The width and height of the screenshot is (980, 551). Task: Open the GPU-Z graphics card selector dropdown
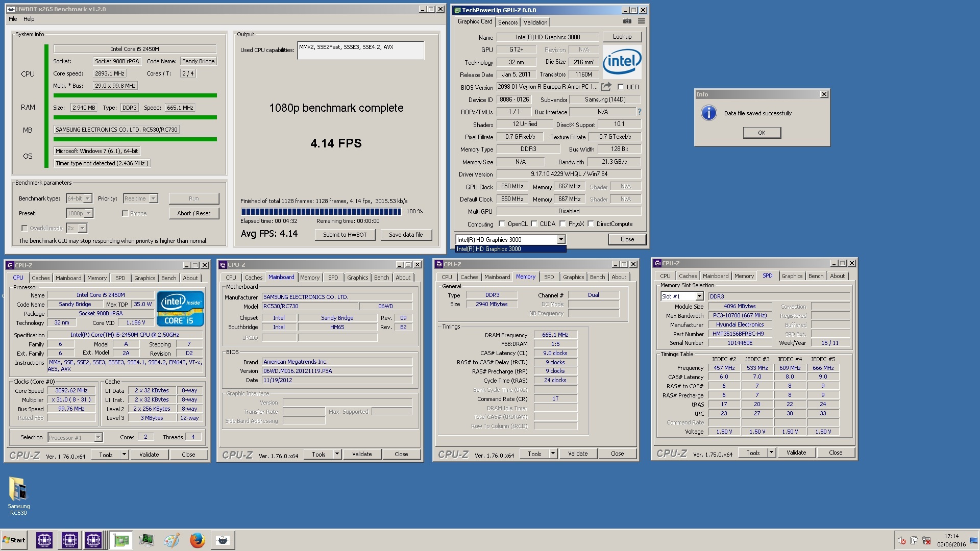(x=561, y=239)
